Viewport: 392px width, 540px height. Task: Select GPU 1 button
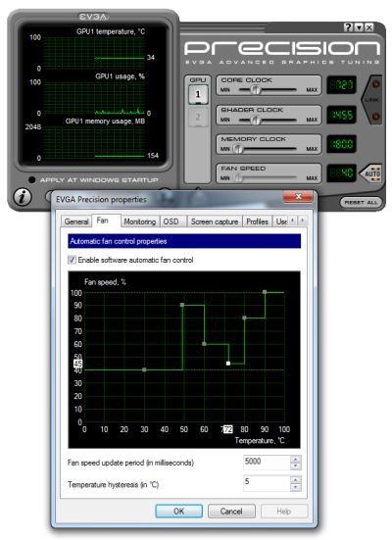(198, 94)
